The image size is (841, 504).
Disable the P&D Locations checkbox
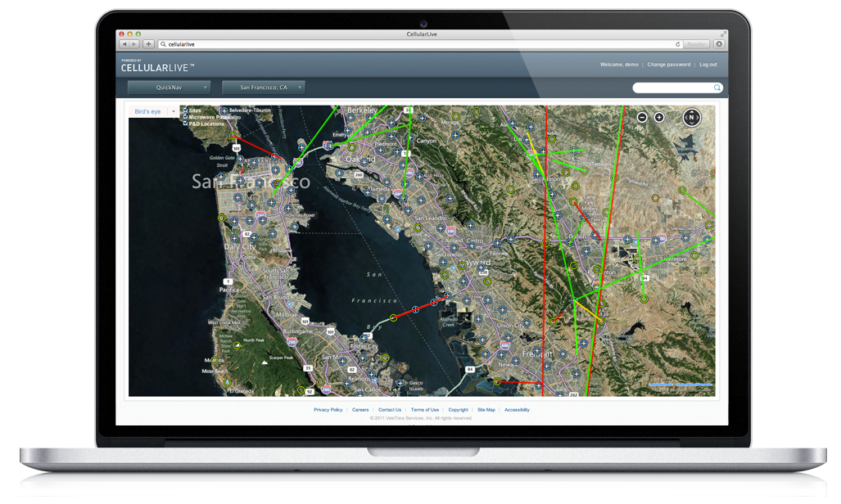pyautogui.click(x=186, y=124)
